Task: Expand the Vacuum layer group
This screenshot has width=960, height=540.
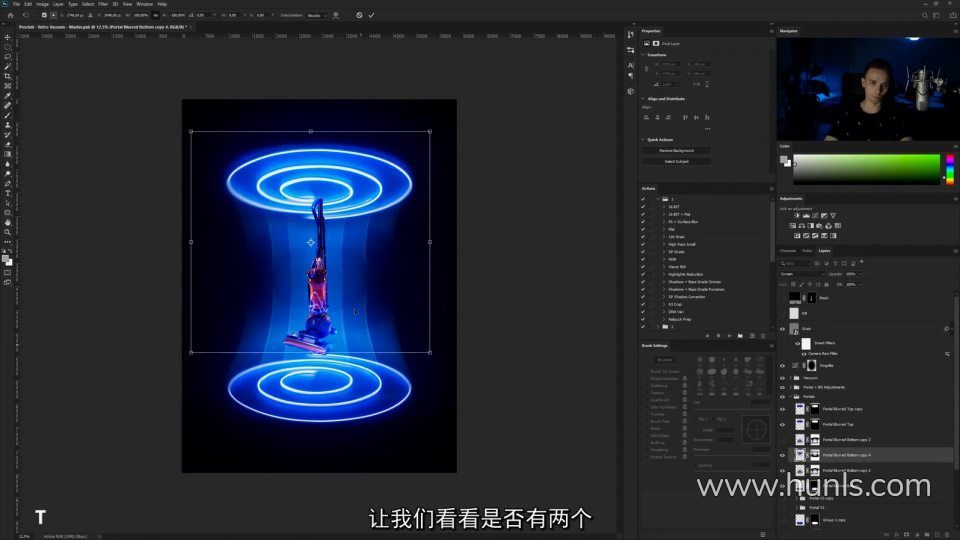Action: click(x=790, y=378)
